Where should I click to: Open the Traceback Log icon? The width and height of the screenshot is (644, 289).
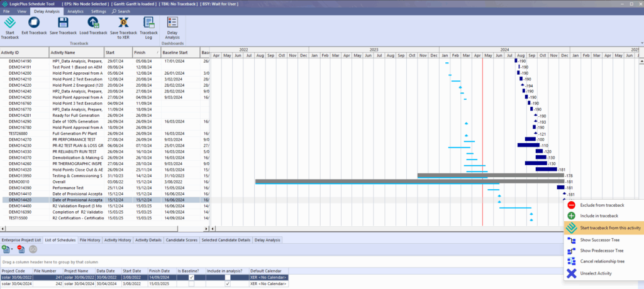(148, 23)
